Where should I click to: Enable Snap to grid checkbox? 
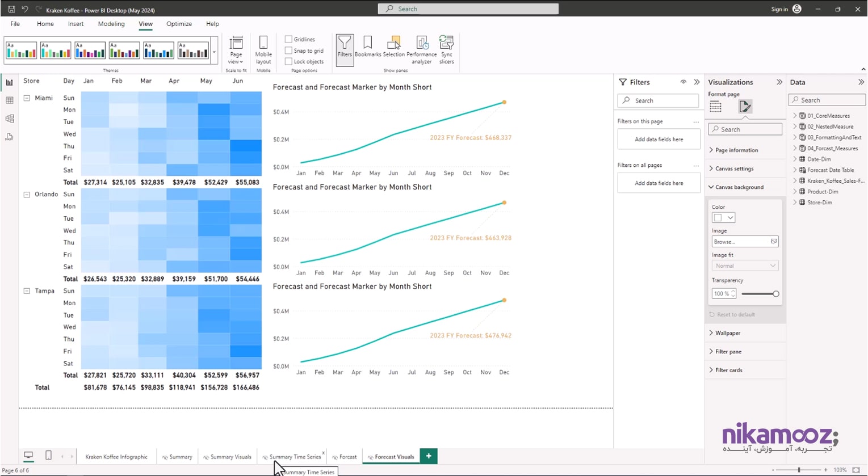tap(288, 50)
